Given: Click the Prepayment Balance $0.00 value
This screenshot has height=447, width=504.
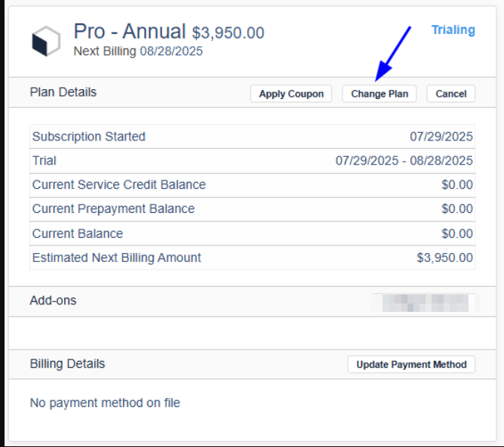Looking at the screenshot, I should click(x=457, y=209).
